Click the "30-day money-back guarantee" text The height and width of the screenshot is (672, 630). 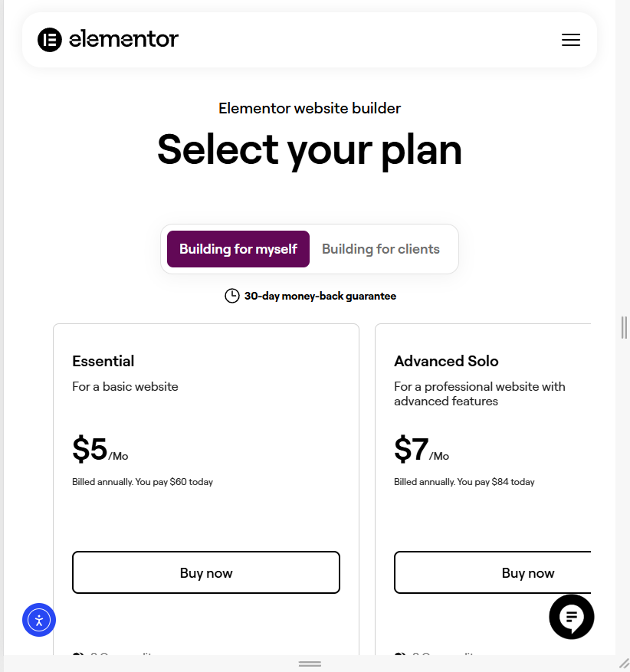tap(320, 296)
